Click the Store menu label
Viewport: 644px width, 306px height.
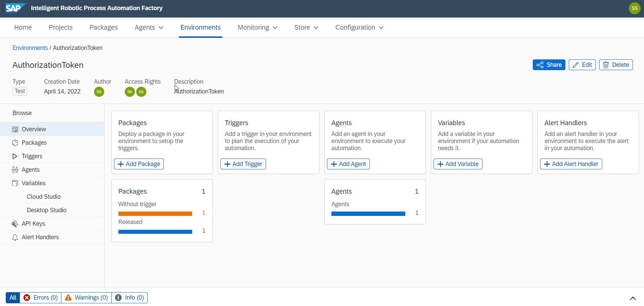point(302,27)
